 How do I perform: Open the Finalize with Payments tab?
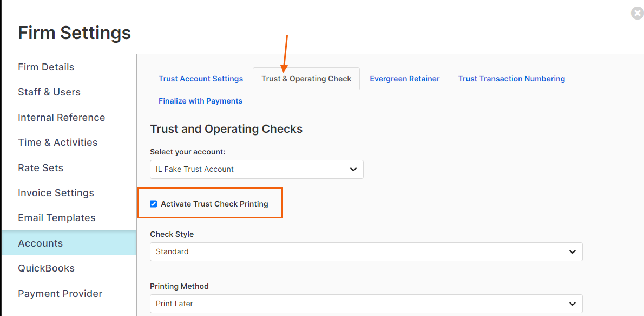[200, 101]
